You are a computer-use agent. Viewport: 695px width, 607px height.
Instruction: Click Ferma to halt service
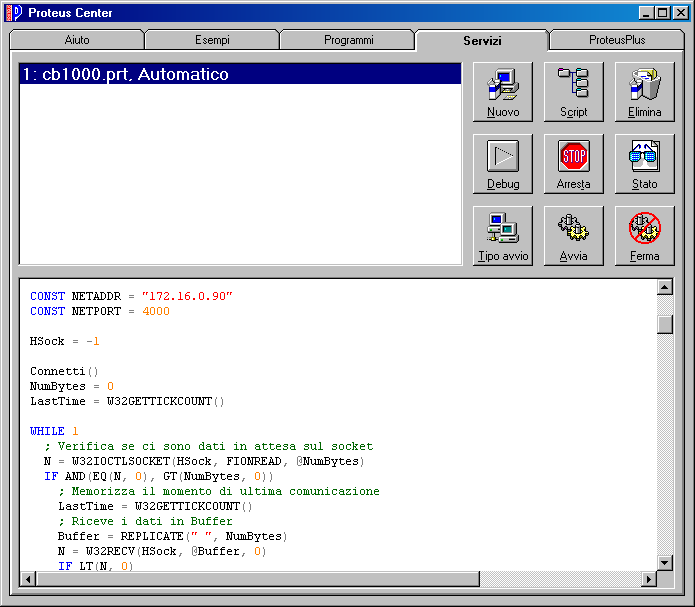(644, 236)
